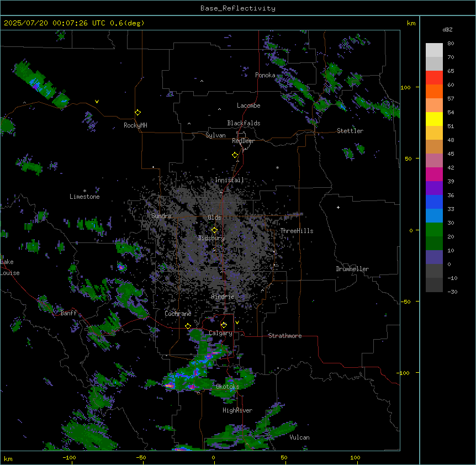Viewport: 476px width, 465px height.
Task: Select the Sylvan label
Action: coord(215,135)
